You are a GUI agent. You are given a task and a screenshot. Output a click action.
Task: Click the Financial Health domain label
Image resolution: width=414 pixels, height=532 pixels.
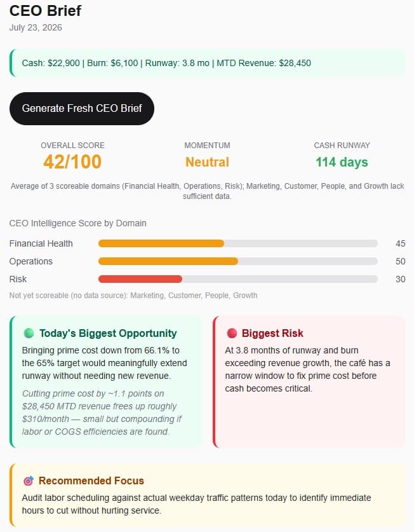[41, 243]
